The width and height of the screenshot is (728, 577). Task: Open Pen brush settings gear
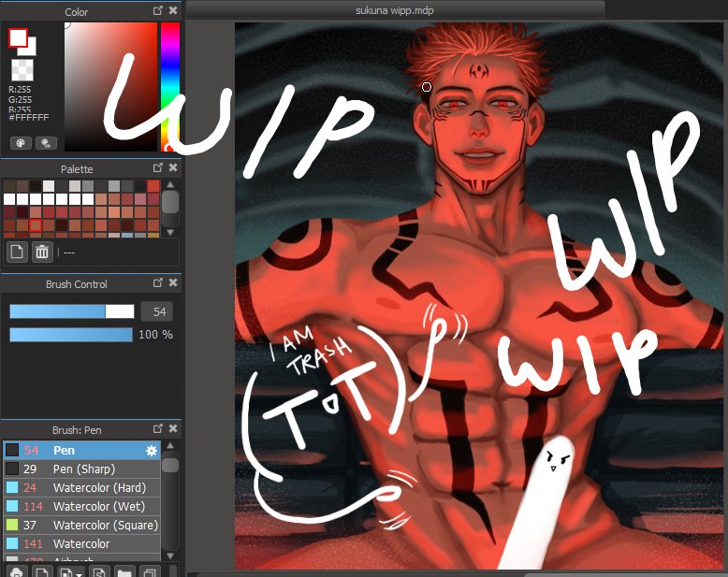(x=152, y=451)
